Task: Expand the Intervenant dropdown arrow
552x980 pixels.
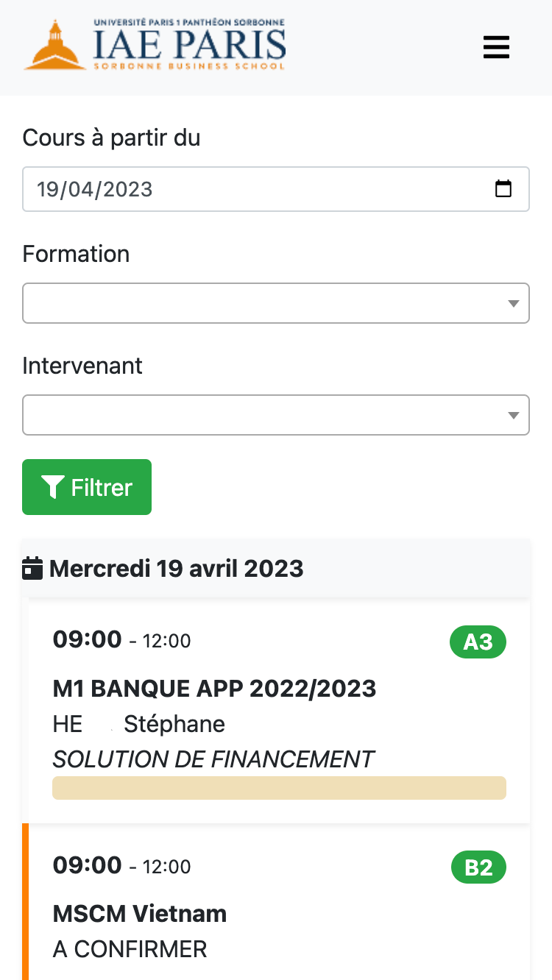Action: click(x=514, y=416)
